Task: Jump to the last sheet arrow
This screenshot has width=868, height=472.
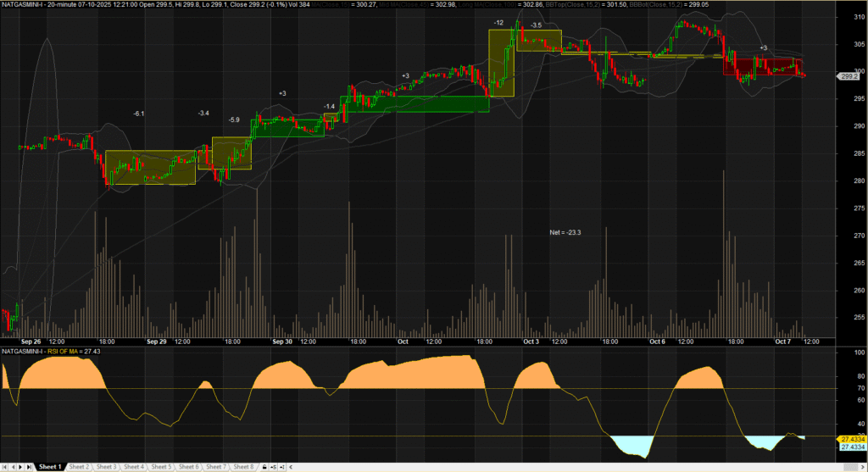Action: [x=29, y=467]
